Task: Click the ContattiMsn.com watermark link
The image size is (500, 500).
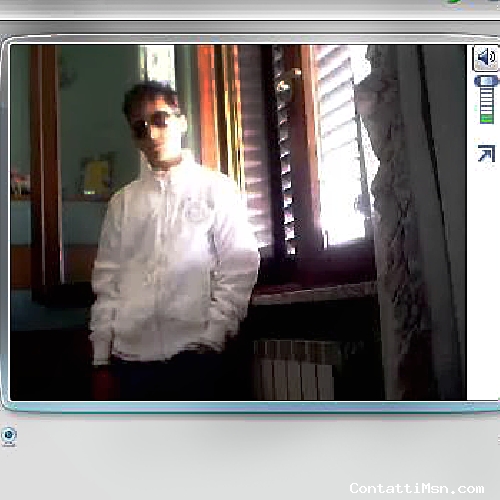Action: [417, 488]
